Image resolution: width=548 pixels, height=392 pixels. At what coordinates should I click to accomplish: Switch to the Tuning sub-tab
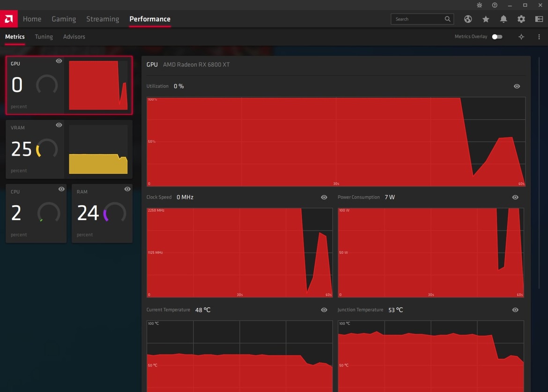(44, 37)
